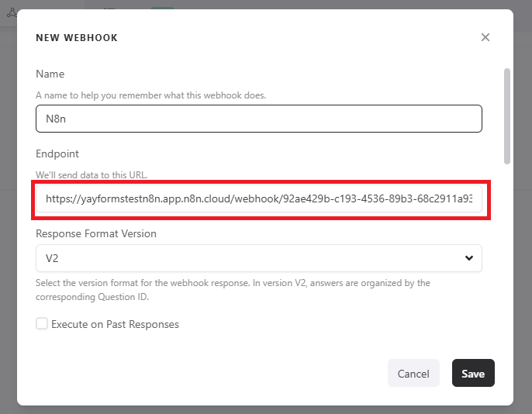Screen dimensions: 532x414
Task: Click the Endpoint field label
Action: tap(57, 154)
